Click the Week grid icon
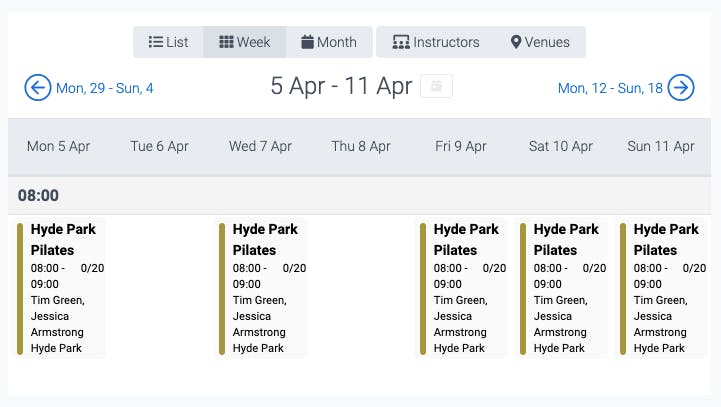The height and width of the screenshot is (407, 721). click(226, 42)
